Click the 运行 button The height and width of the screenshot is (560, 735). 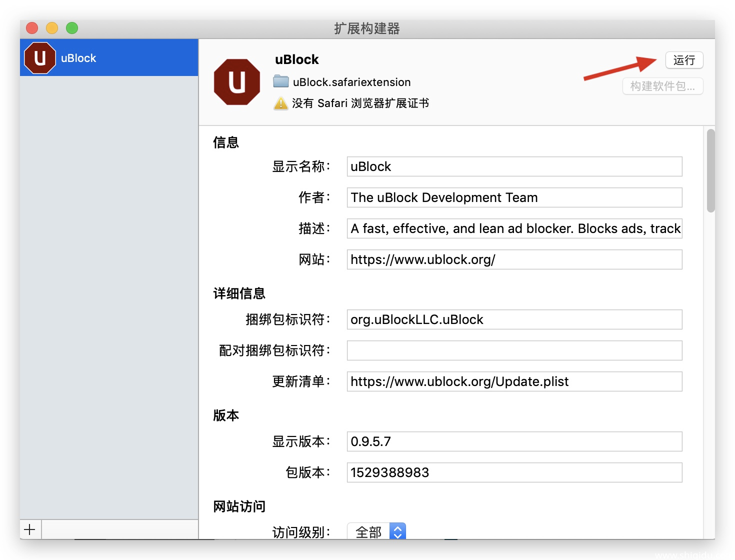coord(684,60)
